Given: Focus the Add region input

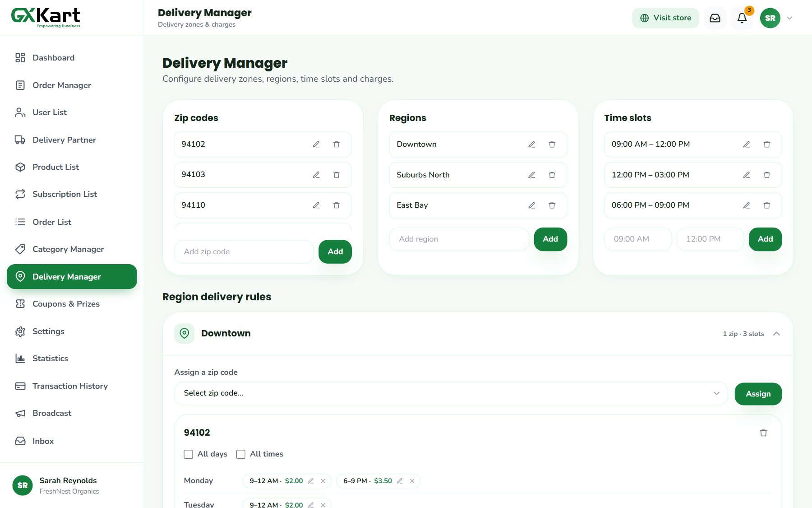Looking at the screenshot, I should coord(459,239).
